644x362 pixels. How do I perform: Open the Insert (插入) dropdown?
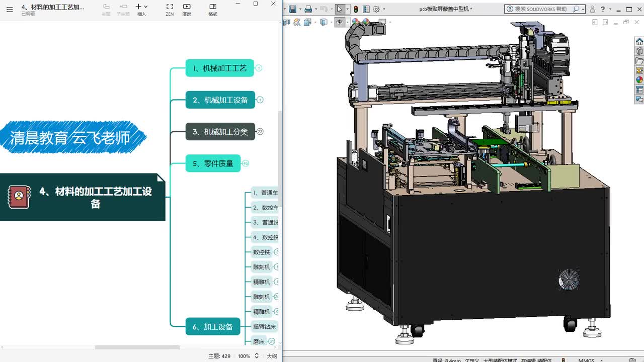tap(141, 9)
